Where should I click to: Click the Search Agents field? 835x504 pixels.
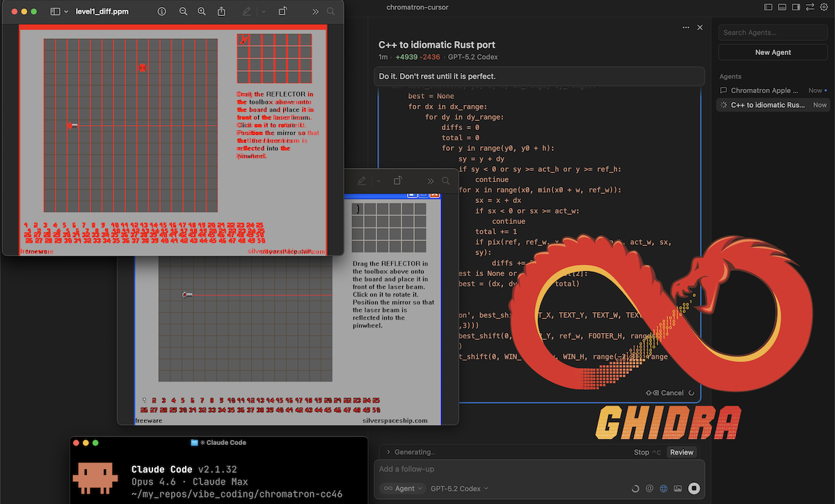772,32
